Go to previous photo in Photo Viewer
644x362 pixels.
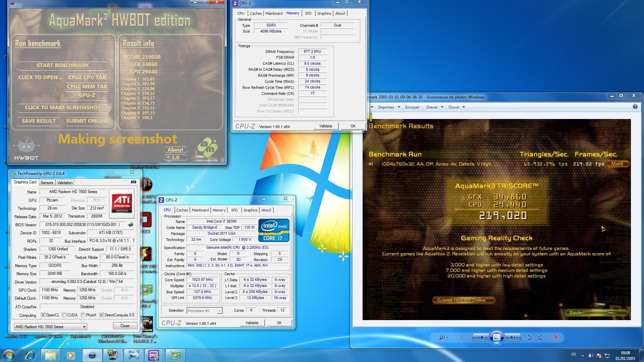point(480,338)
